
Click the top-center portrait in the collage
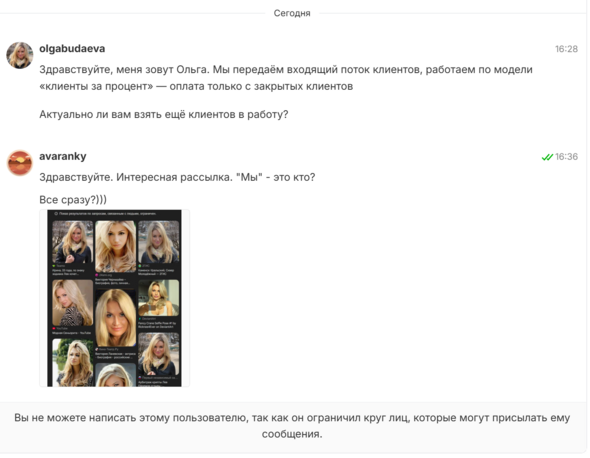(x=116, y=246)
